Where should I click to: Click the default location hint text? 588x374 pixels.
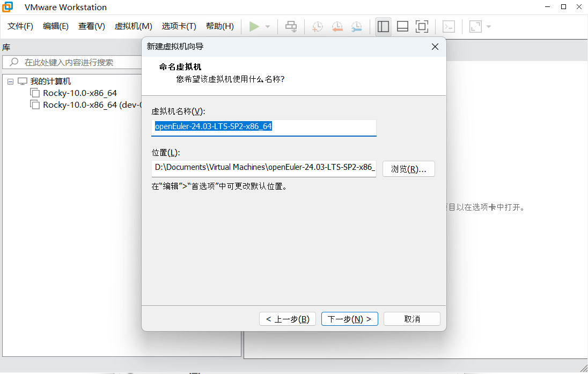[220, 186]
